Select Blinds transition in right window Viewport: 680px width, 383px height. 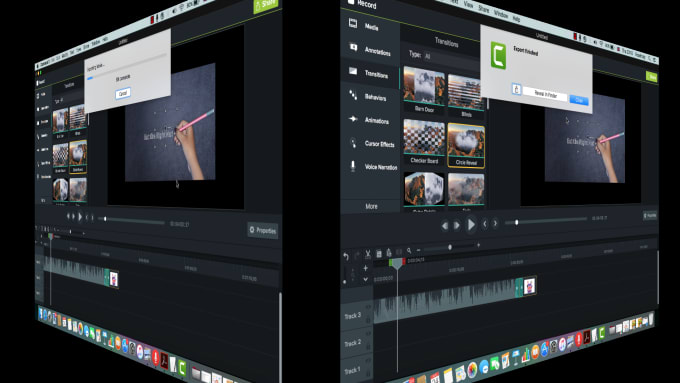coord(466,95)
